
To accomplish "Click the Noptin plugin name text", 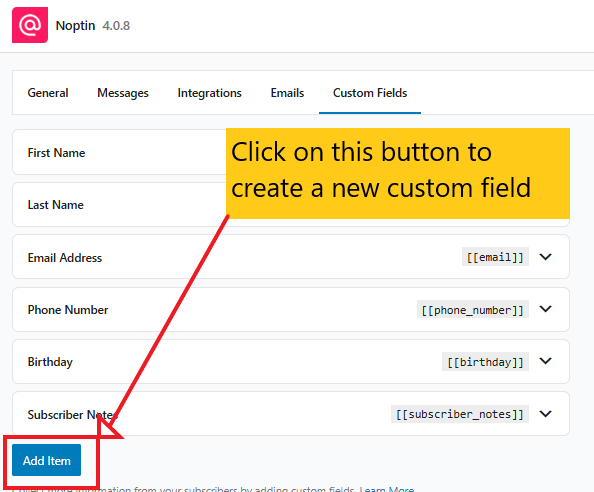I will tap(75, 25).
